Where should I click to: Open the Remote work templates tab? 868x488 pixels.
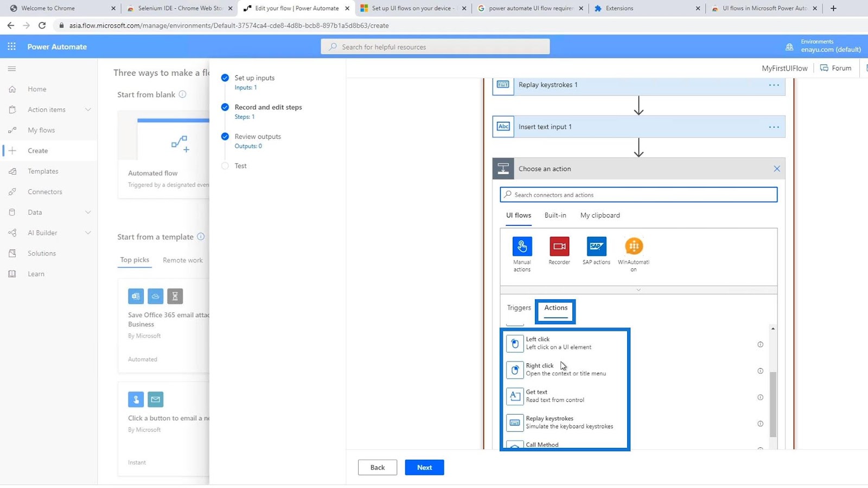click(x=183, y=260)
